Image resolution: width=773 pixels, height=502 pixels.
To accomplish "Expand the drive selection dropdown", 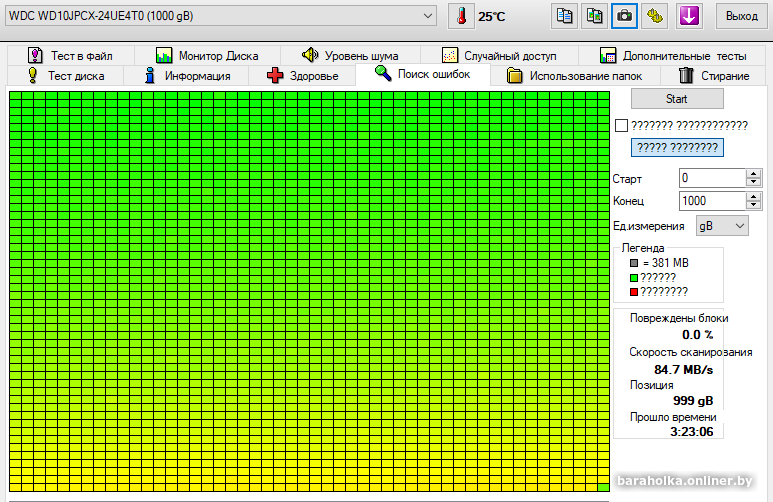I will click(x=427, y=16).
